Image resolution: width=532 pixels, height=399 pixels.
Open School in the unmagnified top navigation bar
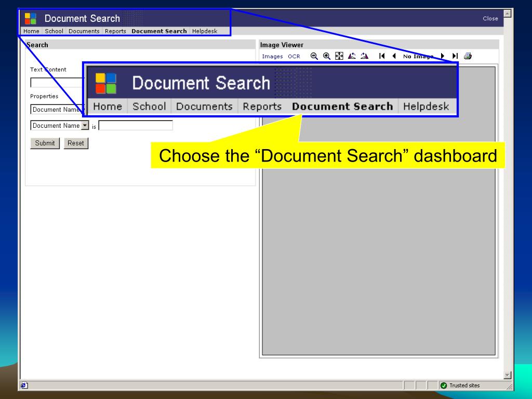54,31
